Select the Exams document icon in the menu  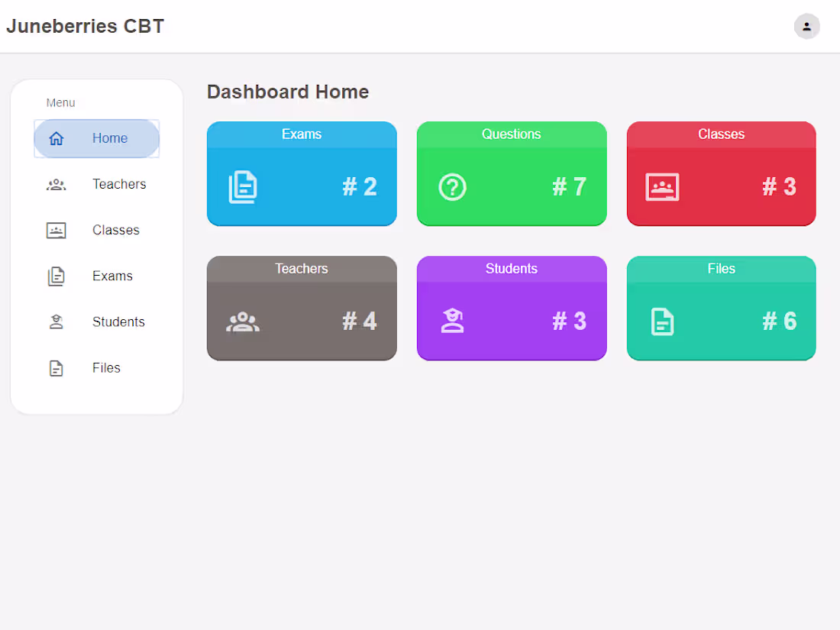(x=57, y=276)
